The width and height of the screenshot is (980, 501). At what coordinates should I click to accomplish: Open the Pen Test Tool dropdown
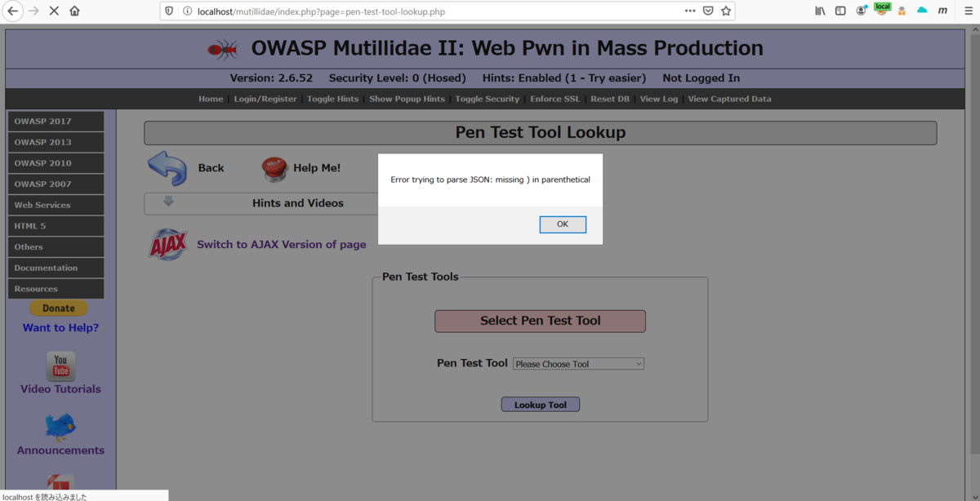pyautogui.click(x=578, y=364)
